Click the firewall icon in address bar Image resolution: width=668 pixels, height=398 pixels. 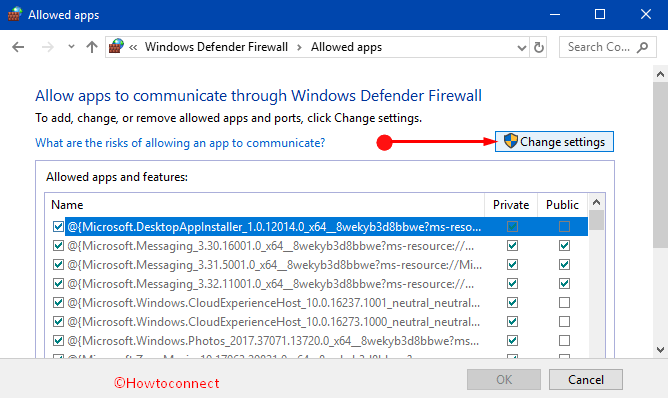(x=116, y=46)
